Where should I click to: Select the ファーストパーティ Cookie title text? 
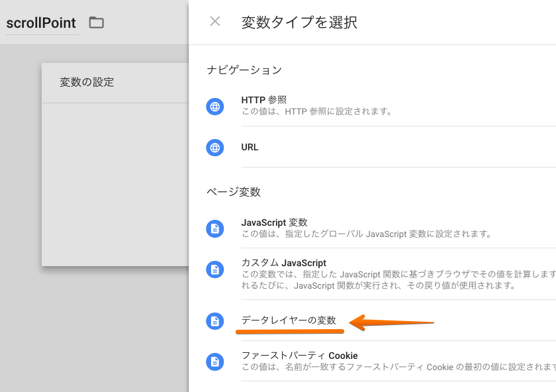tap(299, 356)
